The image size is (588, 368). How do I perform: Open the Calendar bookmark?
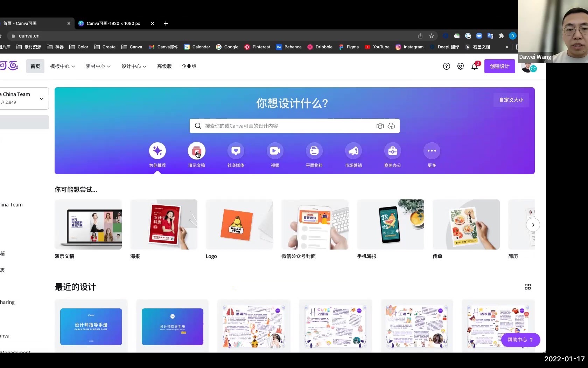197,47
